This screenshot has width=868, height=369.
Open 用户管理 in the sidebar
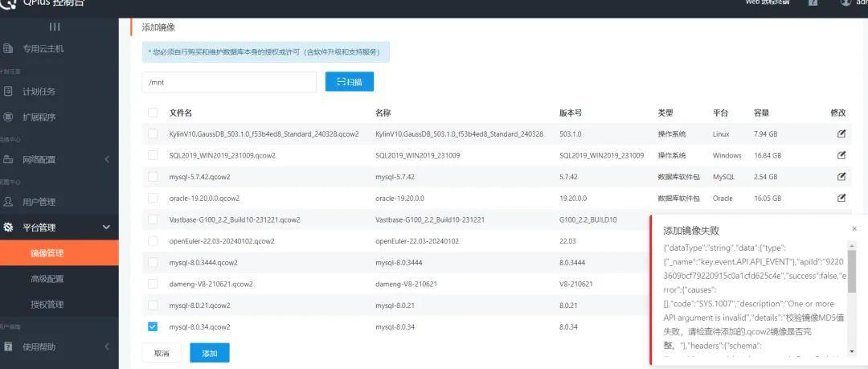coord(39,202)
